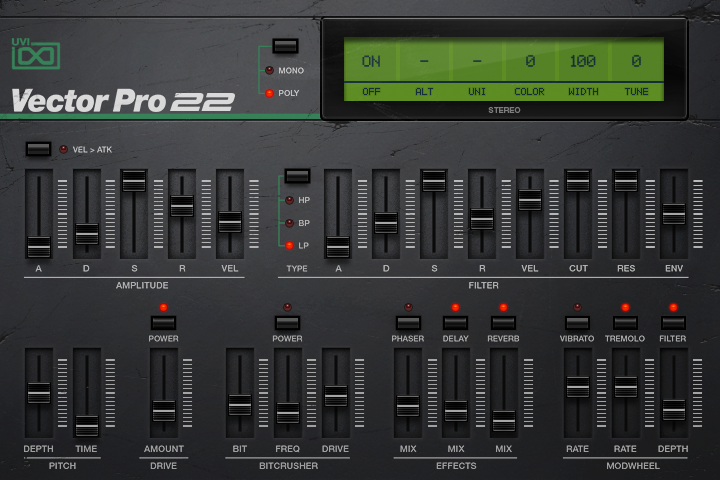Toggle the Drive POWER button
The image size is (720, 480).
(x=163, y=323)
